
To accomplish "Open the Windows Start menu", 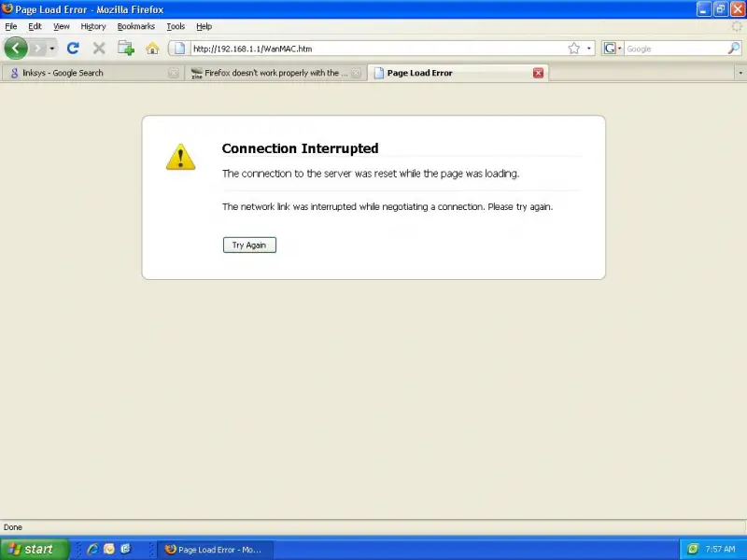I will click(x=35, y=549).
